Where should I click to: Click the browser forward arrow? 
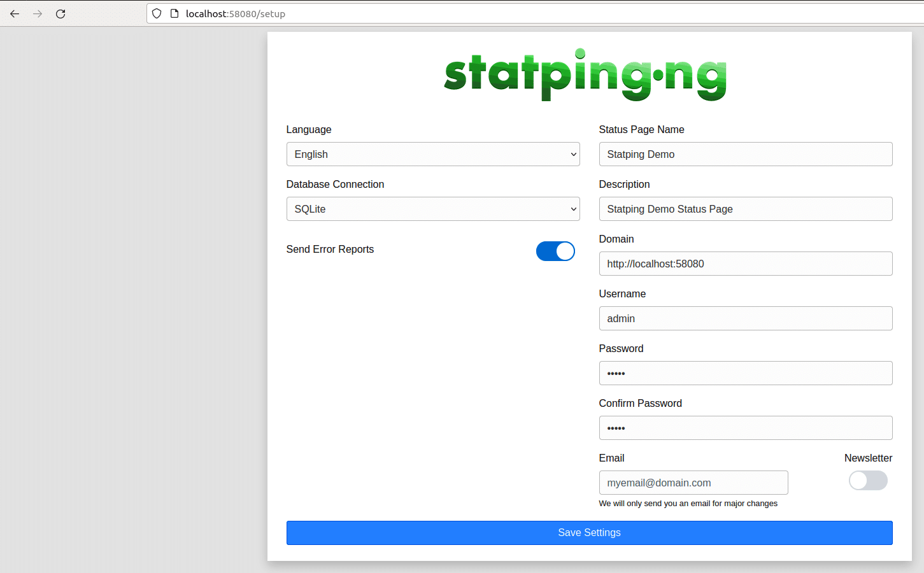[38, 13]
